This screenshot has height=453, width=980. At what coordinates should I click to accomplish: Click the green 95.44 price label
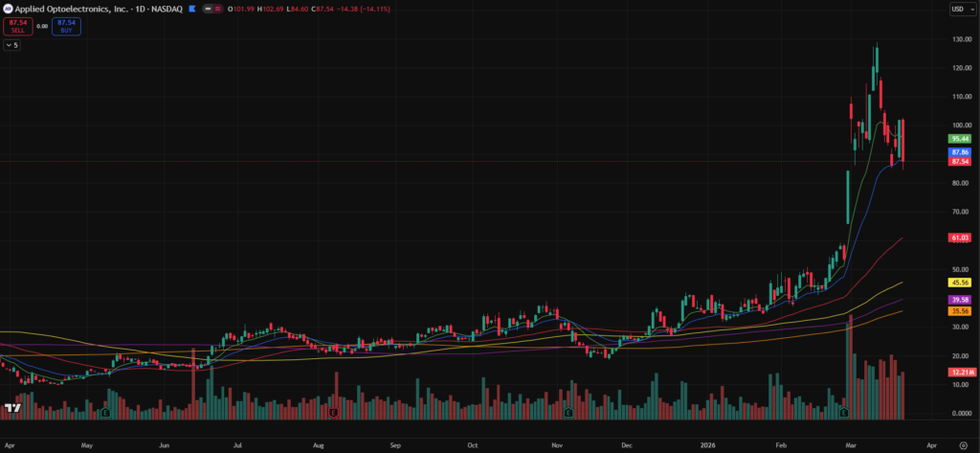click(960, 139)
